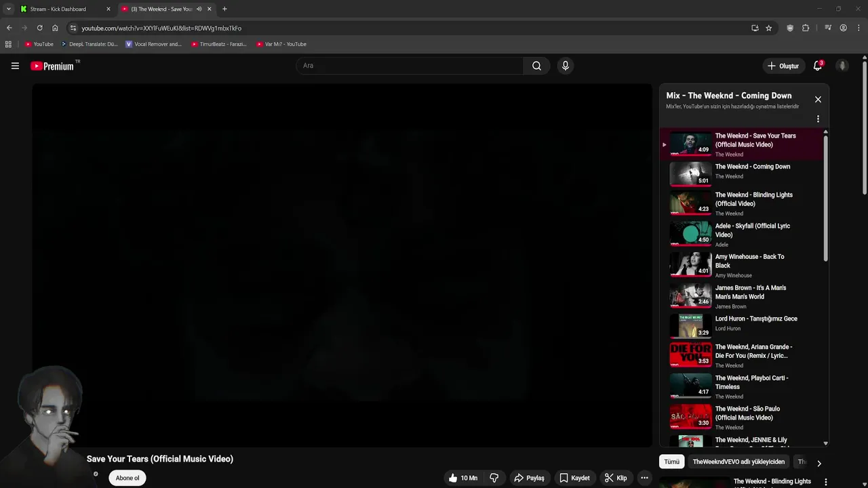Play Die For You Remix in playlist

[x=742, y=356]
